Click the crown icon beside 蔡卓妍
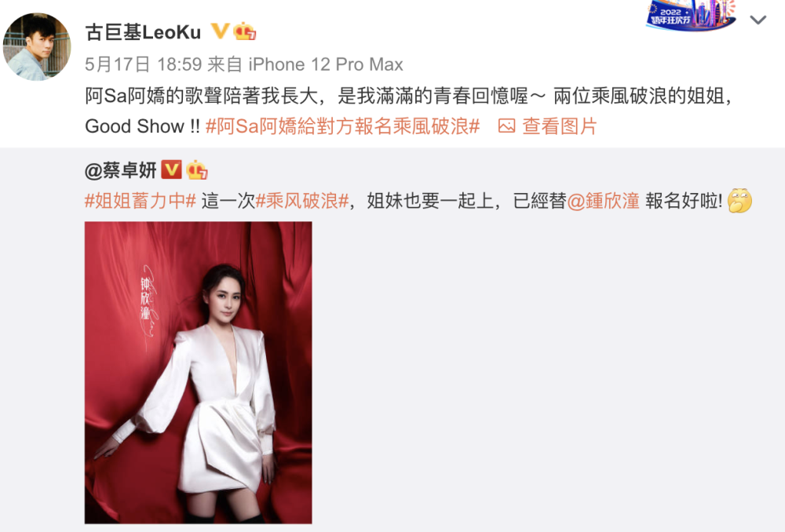 pos(197,170)
